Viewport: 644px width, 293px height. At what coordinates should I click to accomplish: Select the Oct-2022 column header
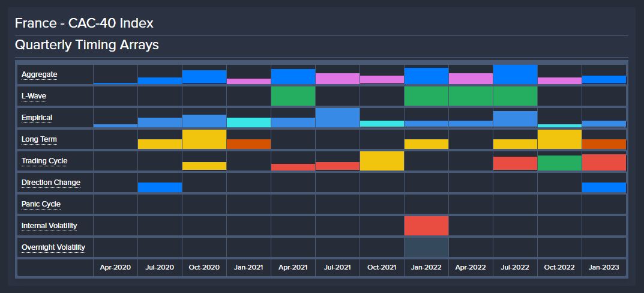coord(559,268)
